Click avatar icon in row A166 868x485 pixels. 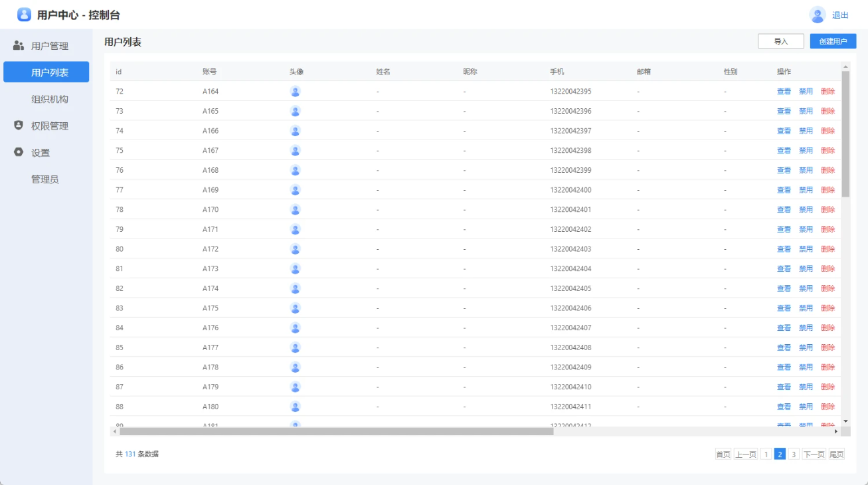[296, 131]
